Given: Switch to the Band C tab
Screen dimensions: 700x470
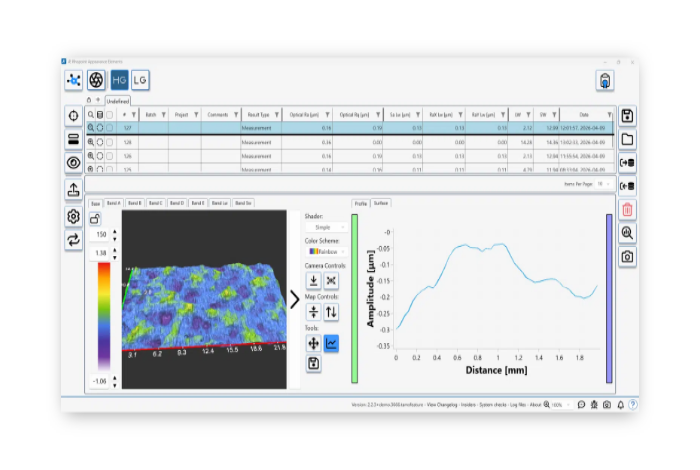Looking at the screenshot, I should point(155,203).
